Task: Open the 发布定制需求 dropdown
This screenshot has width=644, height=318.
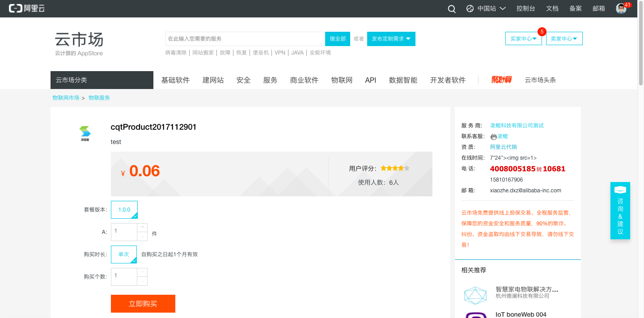Action: pyautogui.click(x=391, y=39)
